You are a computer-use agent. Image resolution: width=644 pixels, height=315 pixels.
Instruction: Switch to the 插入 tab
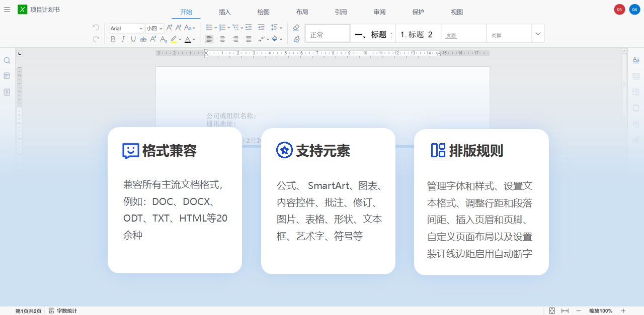point(225,12)
